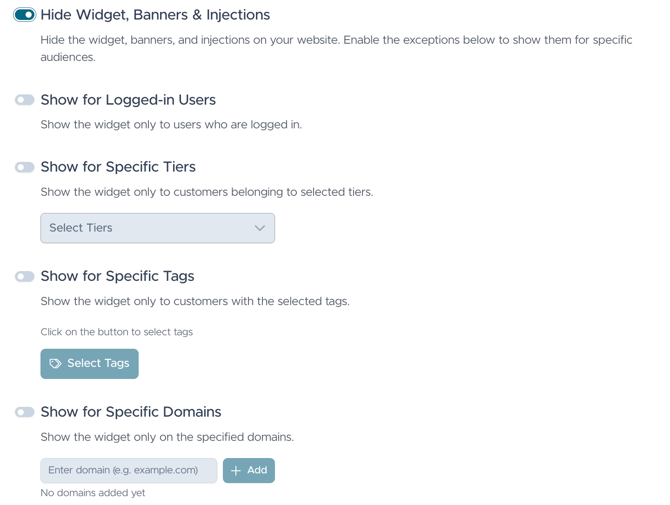Click the Add domain button text
The width and height of the screenshot is (670, 505).
pyautogui.click(x=257, y=470)
